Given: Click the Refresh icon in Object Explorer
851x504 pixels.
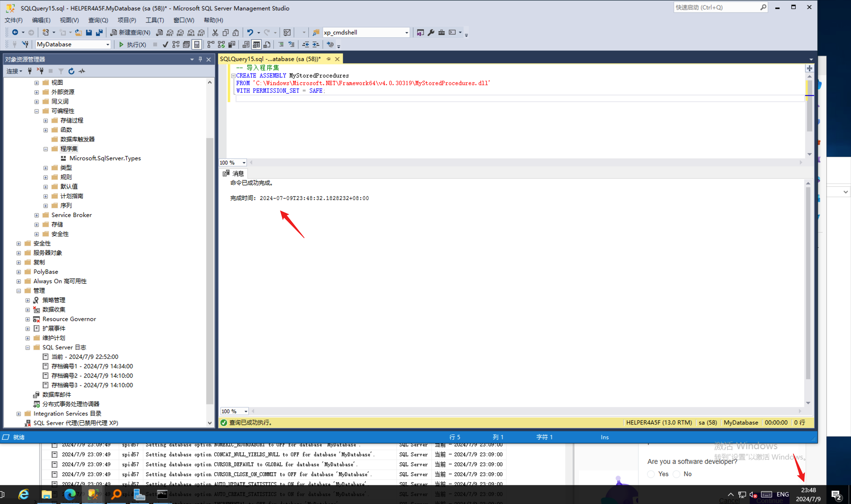Looking at the screenshot, I should (71, 71).
